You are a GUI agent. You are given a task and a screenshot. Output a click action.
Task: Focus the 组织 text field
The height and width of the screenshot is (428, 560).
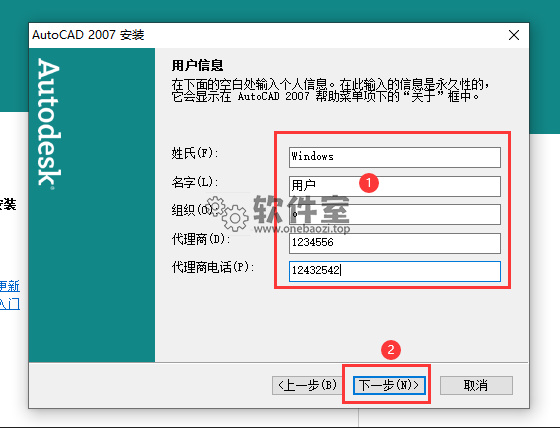[x=395, y=214]
